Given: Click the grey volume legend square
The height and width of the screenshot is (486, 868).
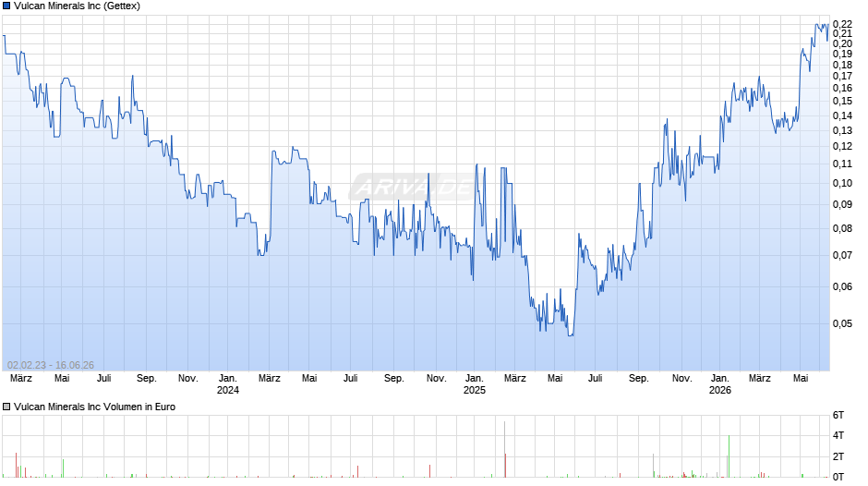Looking at the screenshot, I should [x=6, y=407].
